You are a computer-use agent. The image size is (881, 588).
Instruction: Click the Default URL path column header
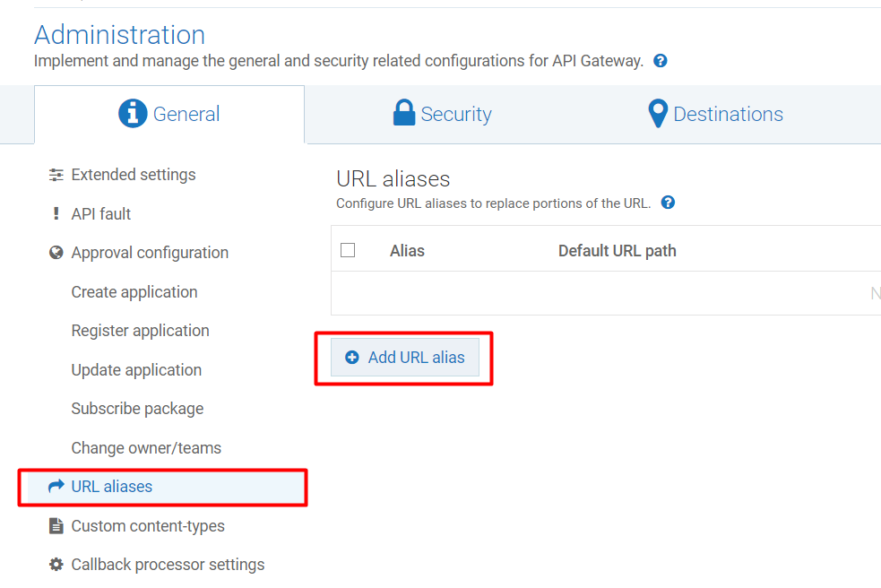pos(617,251)
